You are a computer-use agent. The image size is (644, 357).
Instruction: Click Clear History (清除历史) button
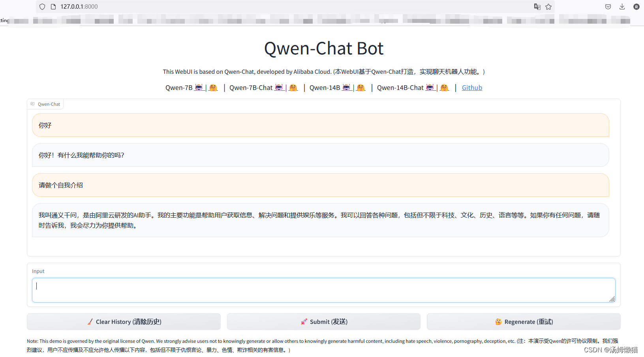tap(124, 321)
